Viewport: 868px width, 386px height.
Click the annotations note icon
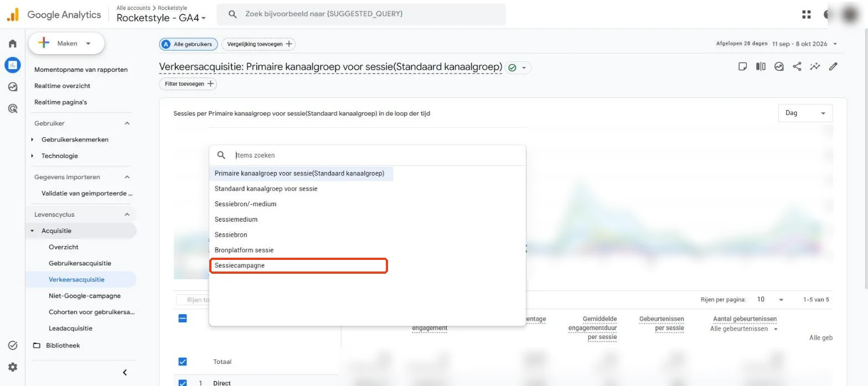click(743, 67)
